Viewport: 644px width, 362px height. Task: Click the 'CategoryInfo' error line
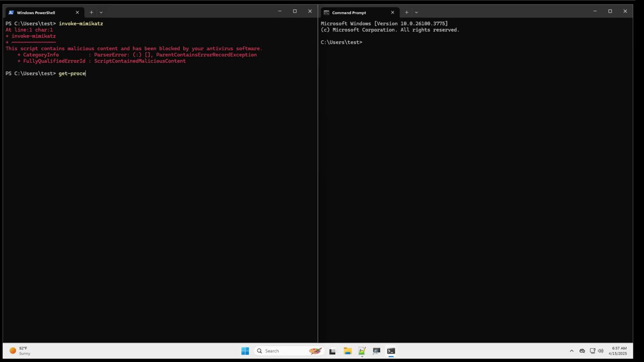point(137,55)
